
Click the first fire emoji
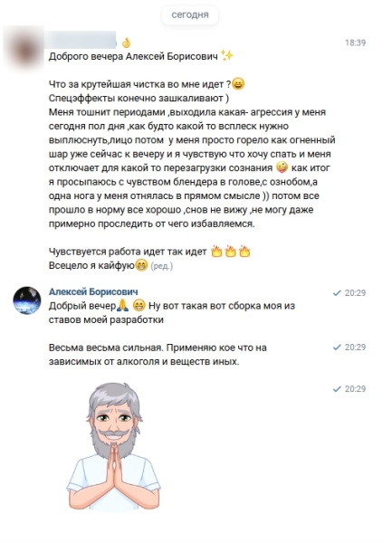pyautogui.click(x=216, y=251)
